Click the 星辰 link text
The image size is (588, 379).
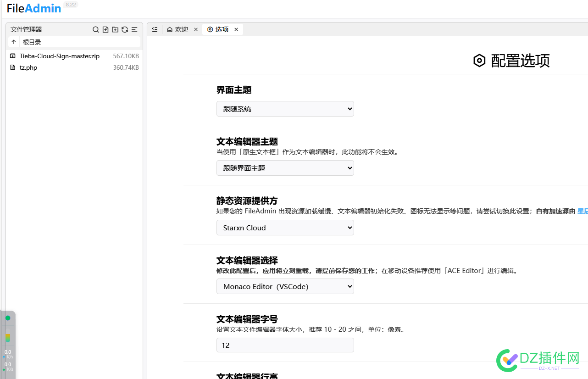click(x=582, y=211)
